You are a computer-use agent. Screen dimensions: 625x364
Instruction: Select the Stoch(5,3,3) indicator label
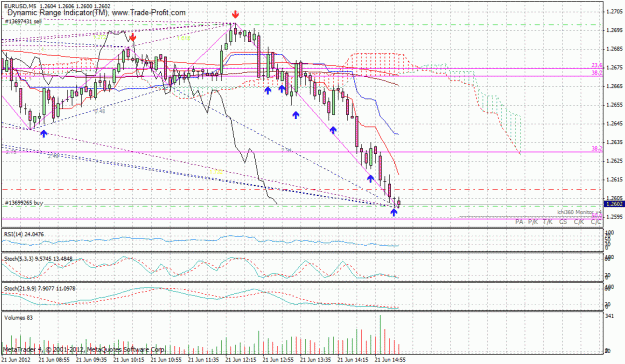38,259
